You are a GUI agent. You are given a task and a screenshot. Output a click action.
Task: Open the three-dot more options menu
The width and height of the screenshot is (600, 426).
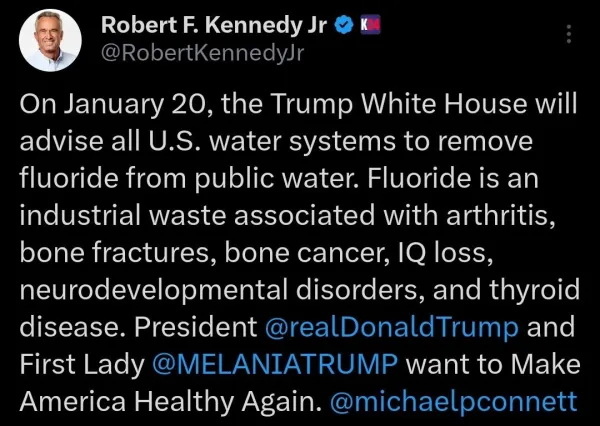(569, 34)
